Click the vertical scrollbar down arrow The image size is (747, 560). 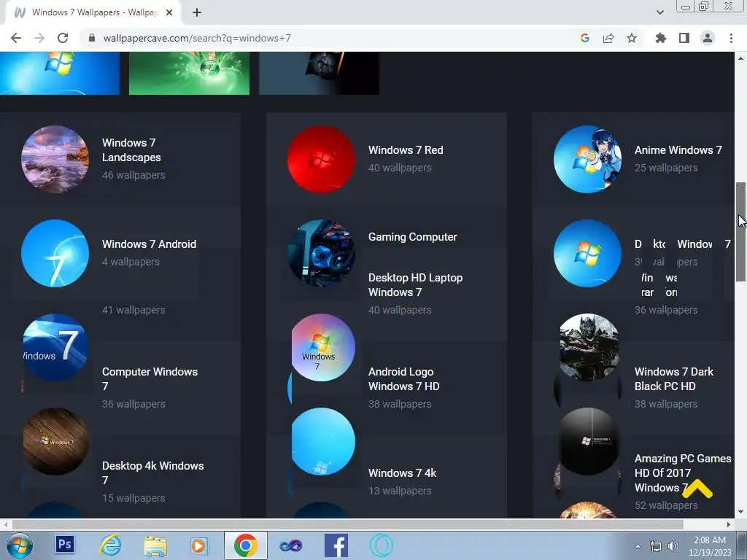click(741, 513)
